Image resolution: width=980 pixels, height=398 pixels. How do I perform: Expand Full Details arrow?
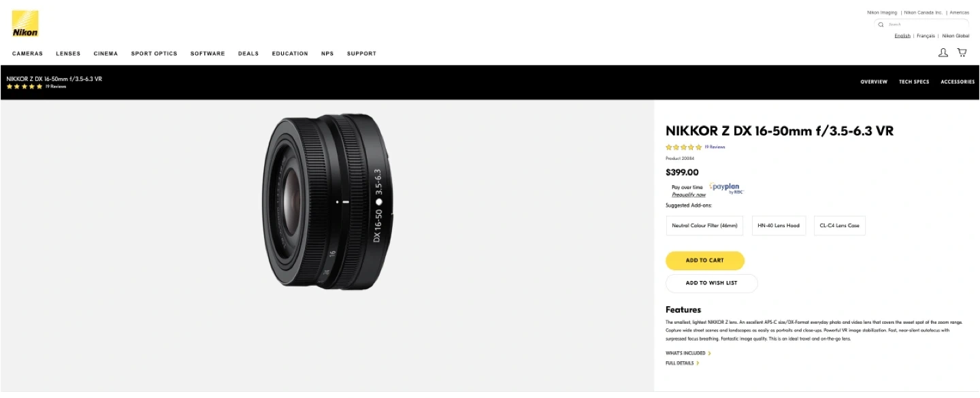(698, 363)
